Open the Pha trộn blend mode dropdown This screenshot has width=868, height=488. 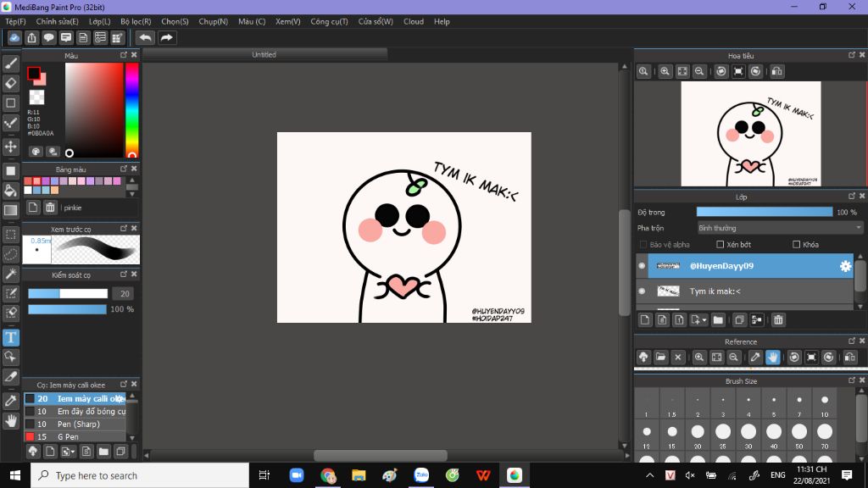tap(780, 228)
